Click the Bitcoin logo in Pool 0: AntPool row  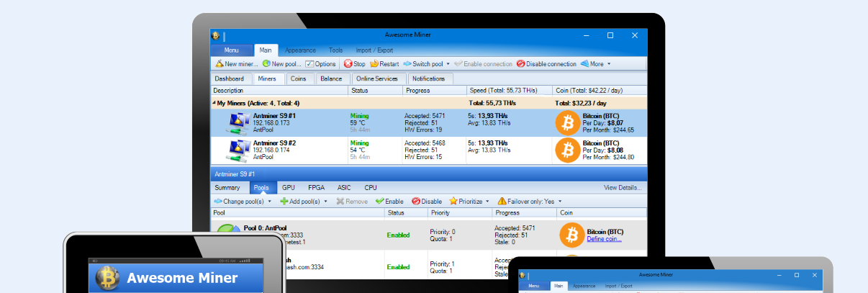click(571, 235)
